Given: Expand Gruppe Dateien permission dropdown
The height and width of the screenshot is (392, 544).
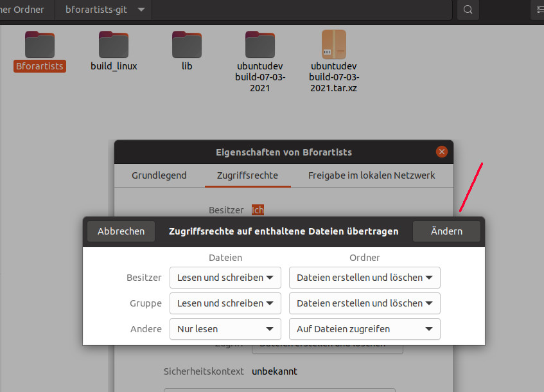Looking at the screenshot, I should (225, 303).
